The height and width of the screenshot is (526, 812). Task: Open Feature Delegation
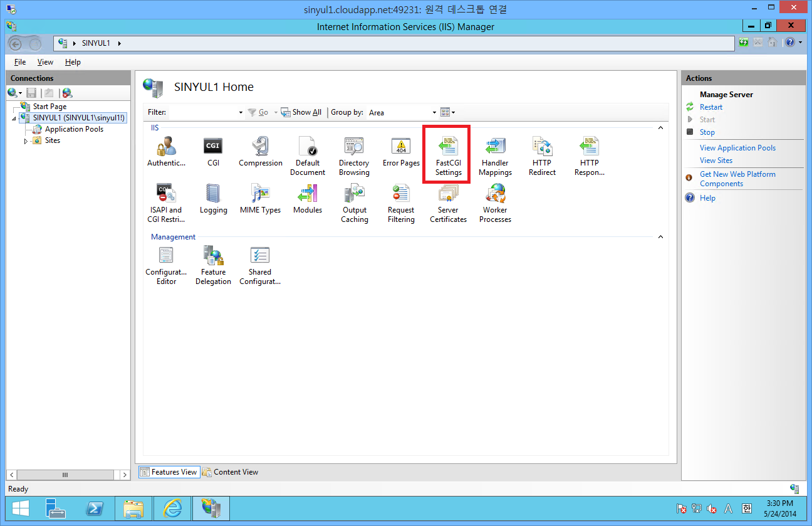pyautogui.click(x=213, y=266)
